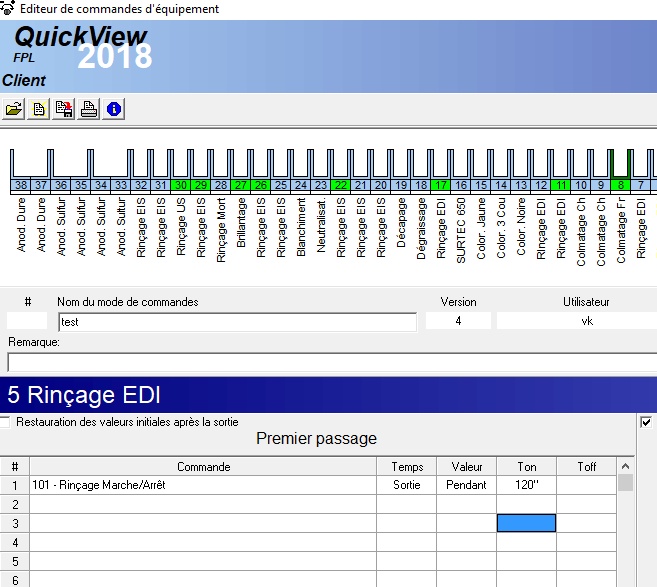This screenshot has height=587, width=657.
Task: Click the empty # field beside mode name
Action: pyautogui.click(x=27, y=321)
